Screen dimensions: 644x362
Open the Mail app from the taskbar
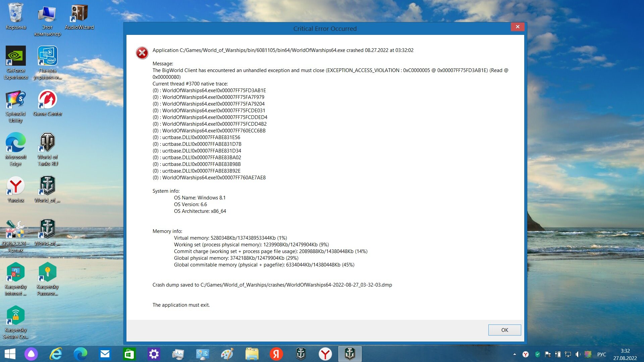pos(105,354)
